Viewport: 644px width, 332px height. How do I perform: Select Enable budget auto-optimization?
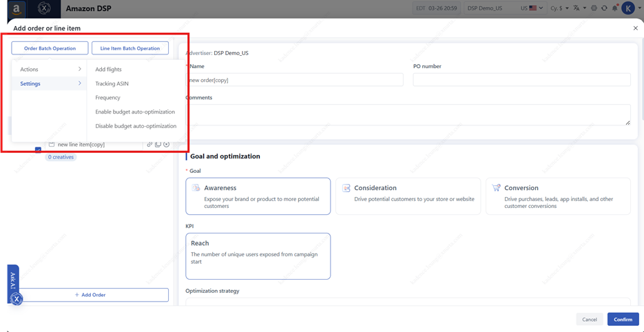click(135, 112)
